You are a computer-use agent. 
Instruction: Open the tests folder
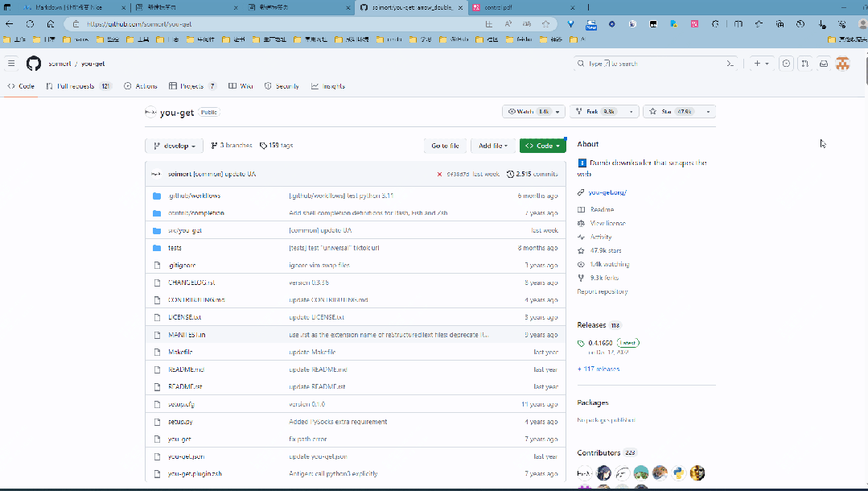pos(175,248)
